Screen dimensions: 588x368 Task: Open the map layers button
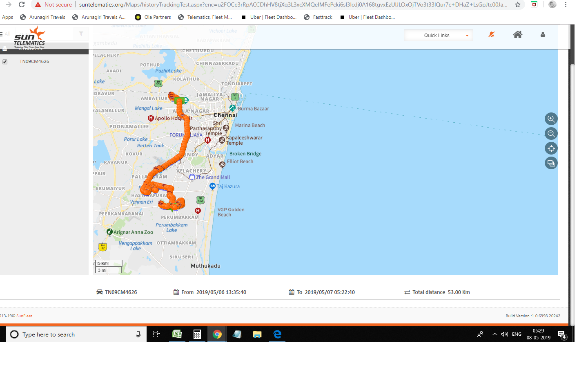click(551, 164)
